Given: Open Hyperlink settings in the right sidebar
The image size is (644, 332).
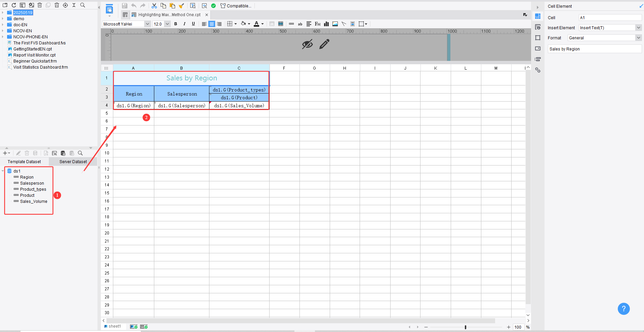Looking at the screenshot, I should [x=538, y=70].
